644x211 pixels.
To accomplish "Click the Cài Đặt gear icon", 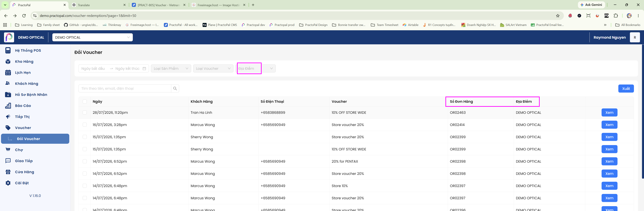I will point(8,183).
